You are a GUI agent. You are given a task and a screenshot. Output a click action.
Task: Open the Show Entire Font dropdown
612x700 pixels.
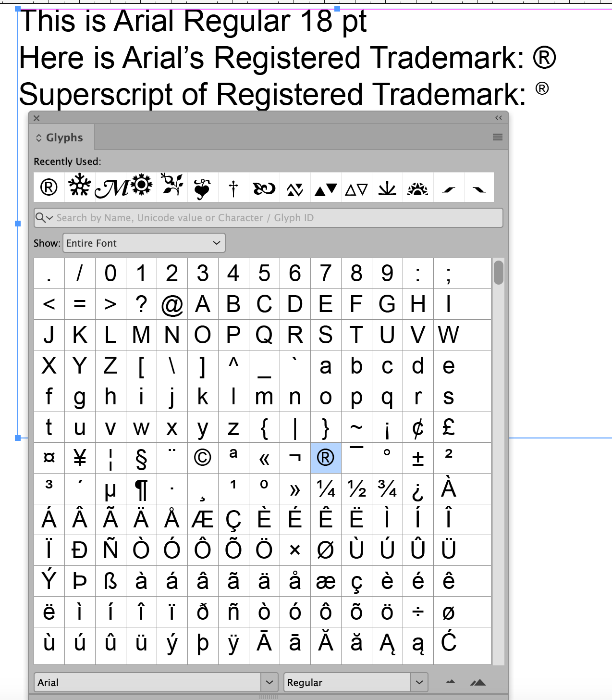tap(144, 243)
